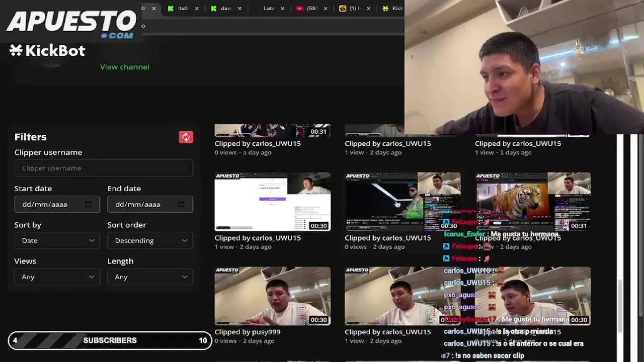Viewport: 644px width, 362px height.
Task: Switch to the ItsG browser tab
Action: tap(182, 9)
